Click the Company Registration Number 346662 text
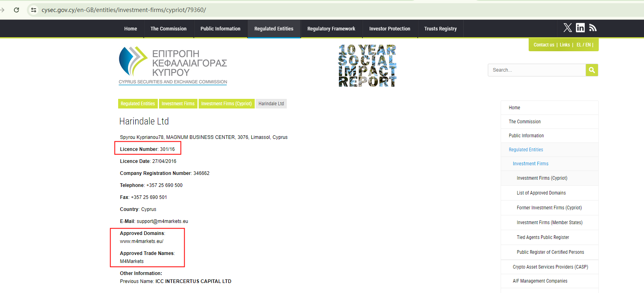The width and height of the screenshot is (644, 293). (165, 173)
